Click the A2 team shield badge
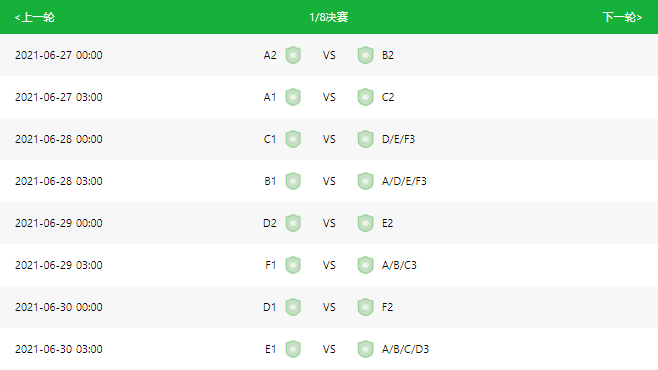The image size is (658, 370). point(293,55)
